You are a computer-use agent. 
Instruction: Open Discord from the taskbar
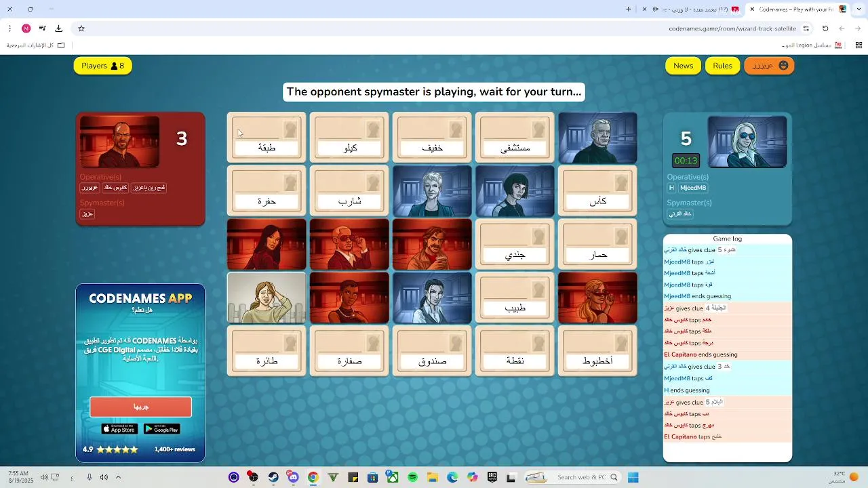(293, 477)
